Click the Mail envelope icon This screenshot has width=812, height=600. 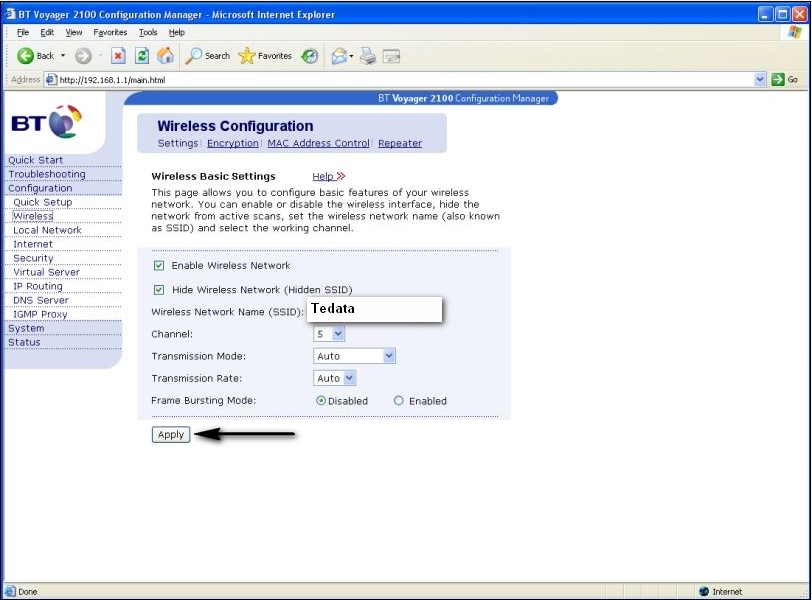coord(339,56)
